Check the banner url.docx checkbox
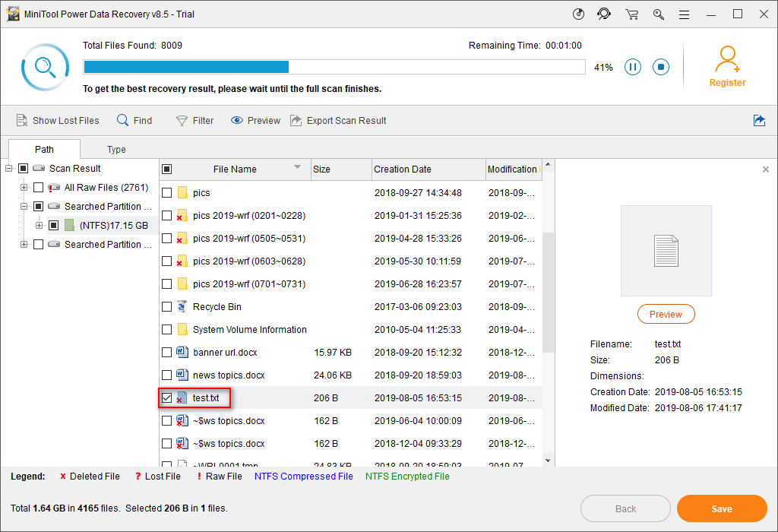 [x=167, y=353]
